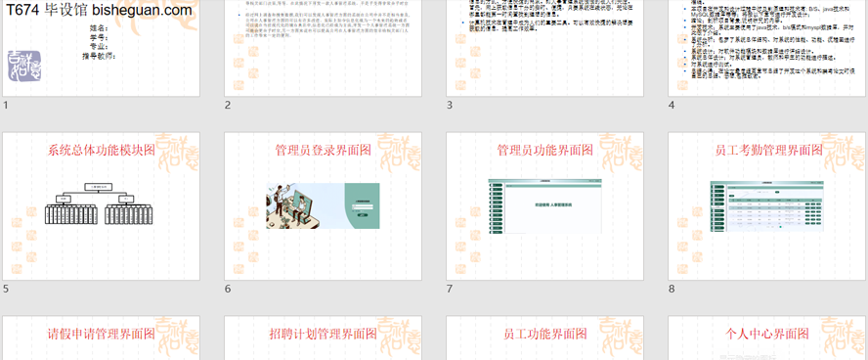Viewport: 868px width, 360px height.
Task: Select slide 4 thumbnail
Action: click(767, 48)
